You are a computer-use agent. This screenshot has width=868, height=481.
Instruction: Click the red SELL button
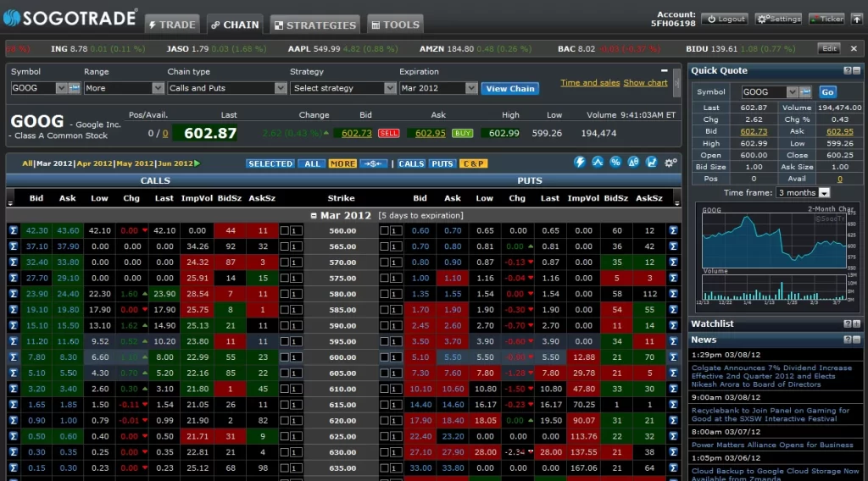click(388, 133)
